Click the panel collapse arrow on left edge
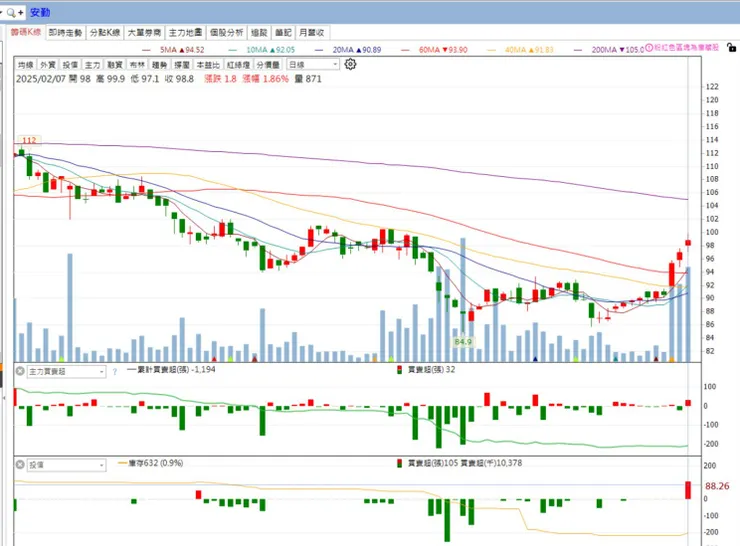This screenshot has height=546, width=740. coord(4,398)
